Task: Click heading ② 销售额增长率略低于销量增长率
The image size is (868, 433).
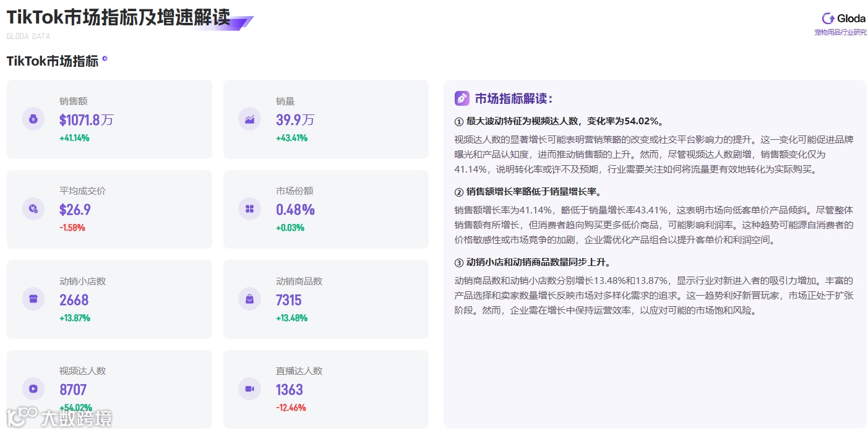Action: pos(528,192)
